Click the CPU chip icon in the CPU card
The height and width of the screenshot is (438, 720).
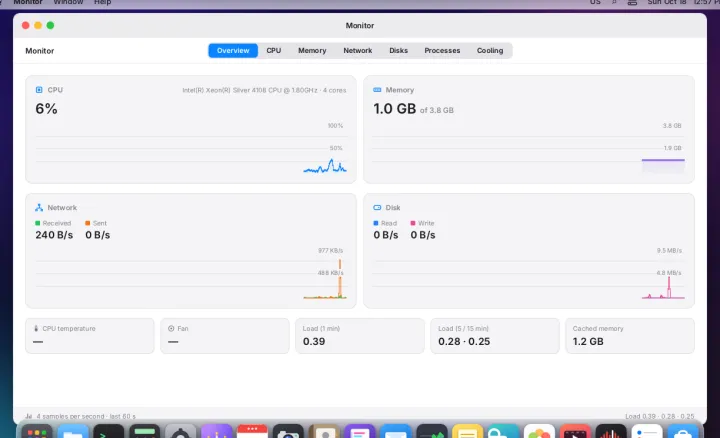39,90
